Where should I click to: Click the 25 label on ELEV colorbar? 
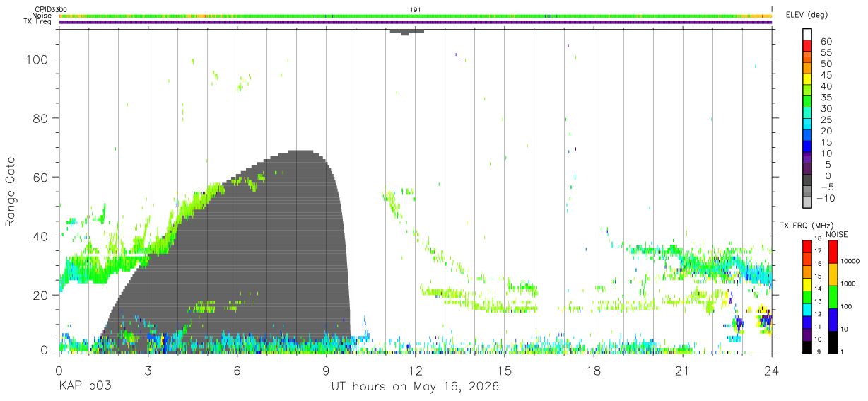pyautogui.click(x=826, y=120)
